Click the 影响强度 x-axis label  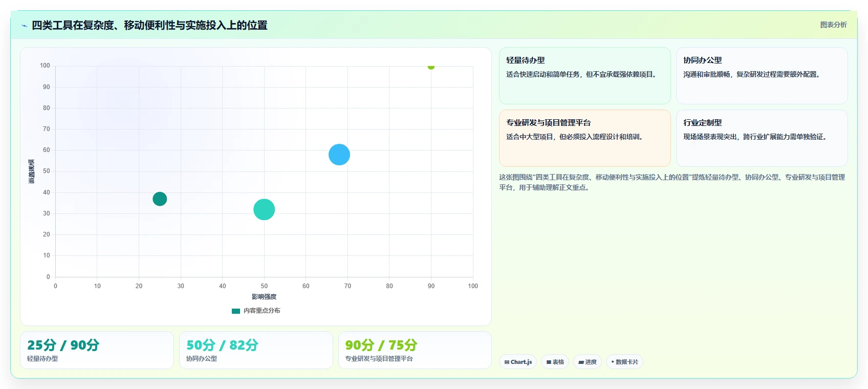coord(264,297)
